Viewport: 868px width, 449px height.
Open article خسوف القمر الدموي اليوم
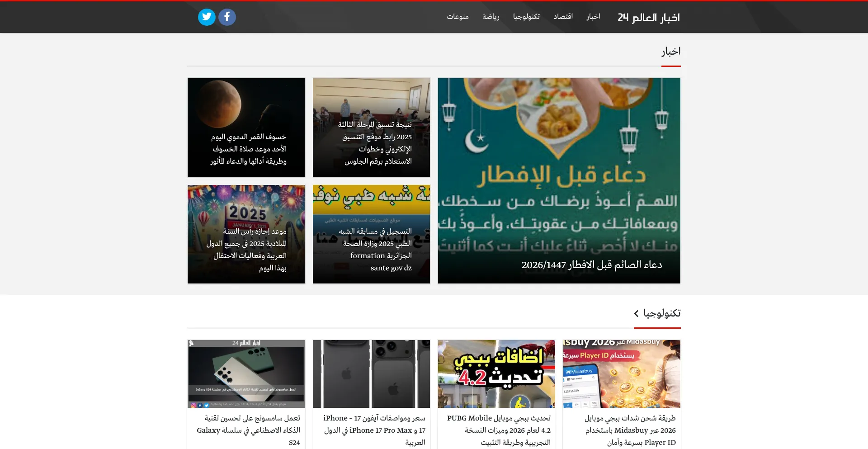tap(246, 128)
